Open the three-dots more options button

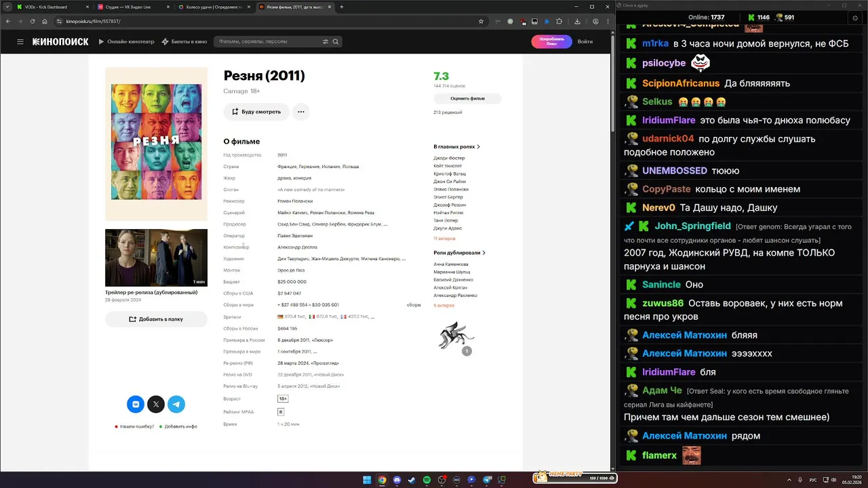[x=301, y=112]
